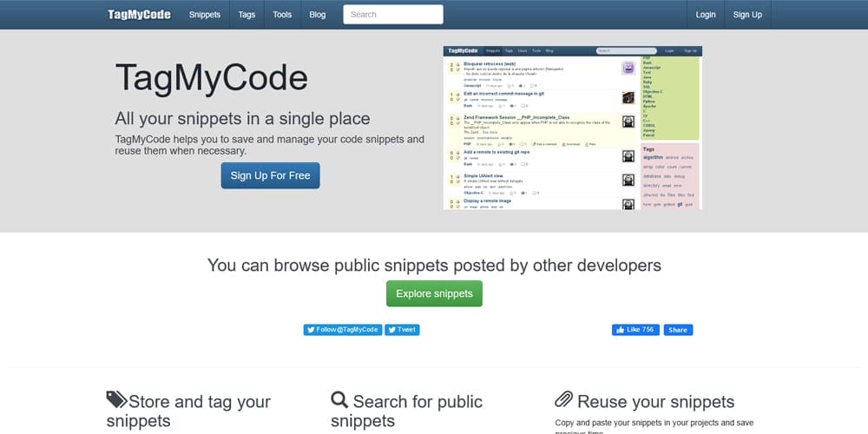The height and width of the screenshot is (434, 868).
Task: Click the 'Store and tag your snippets' heading
Action: [188, 411]
